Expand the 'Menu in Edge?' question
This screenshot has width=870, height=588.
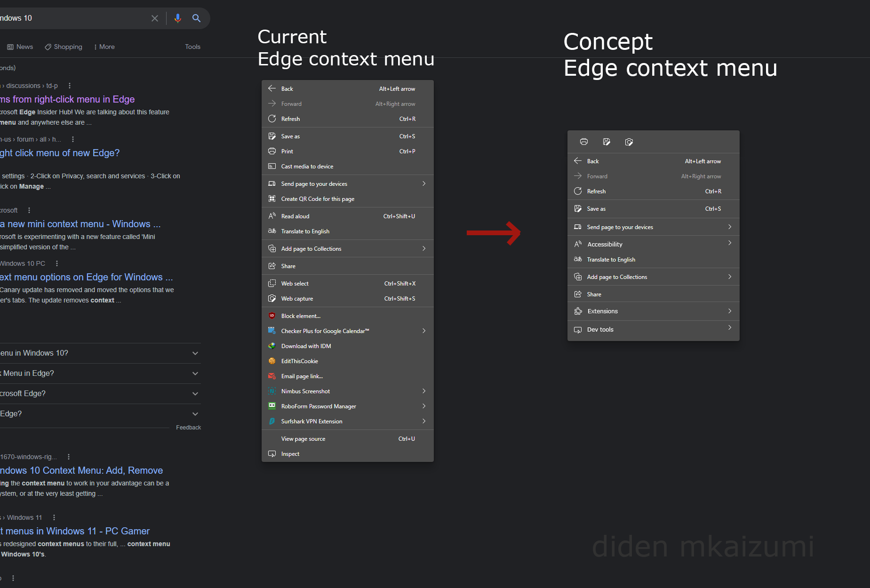[x=195, y=373]
